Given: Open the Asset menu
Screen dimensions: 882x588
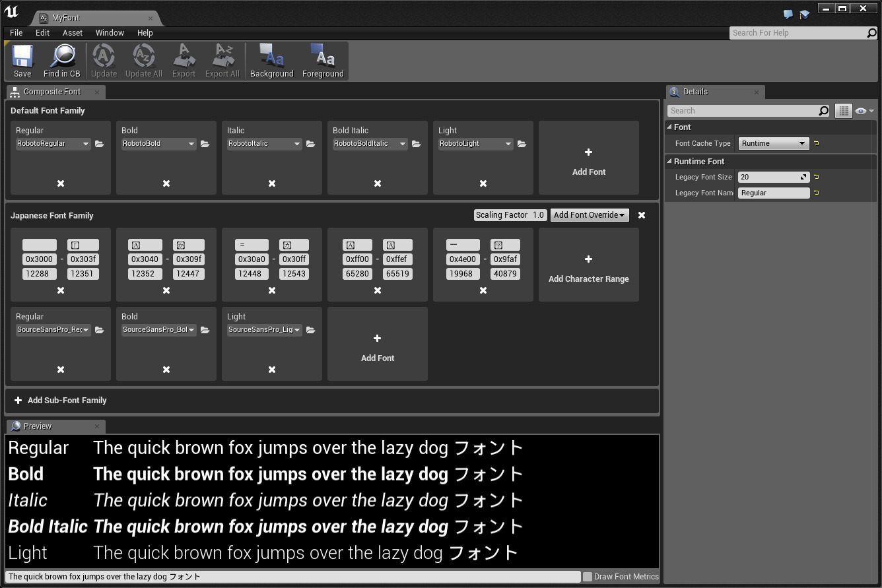Looking at the screenshot, I should click(x=73, y=33).
